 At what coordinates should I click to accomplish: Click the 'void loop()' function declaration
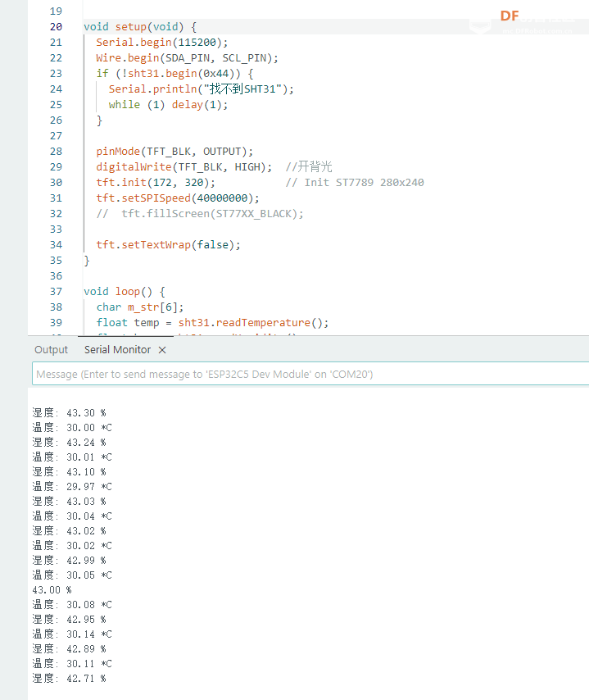coord(124,291)
